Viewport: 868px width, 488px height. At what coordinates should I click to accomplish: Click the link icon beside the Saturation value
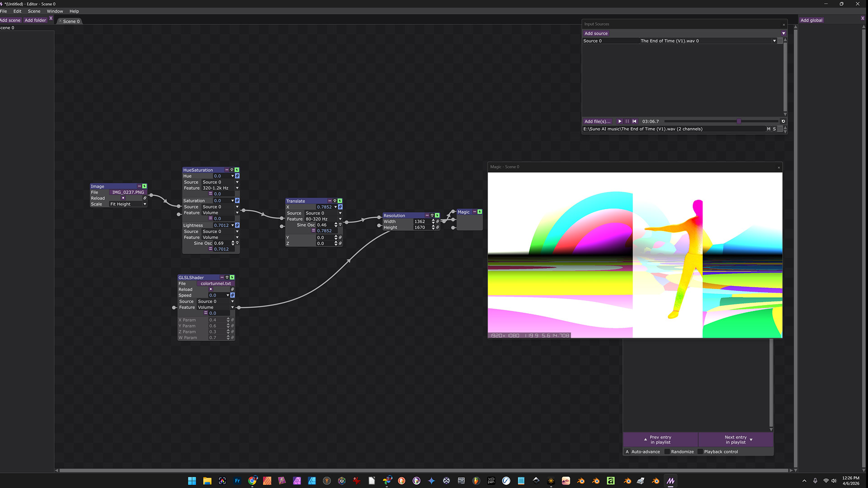pyautogui.click(x=237, y=201)
